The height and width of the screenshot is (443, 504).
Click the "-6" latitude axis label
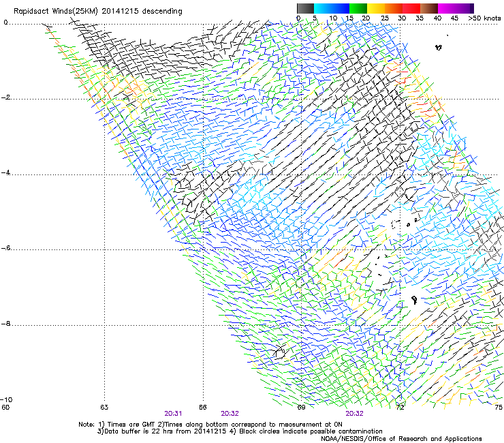[x=5, y=247]
